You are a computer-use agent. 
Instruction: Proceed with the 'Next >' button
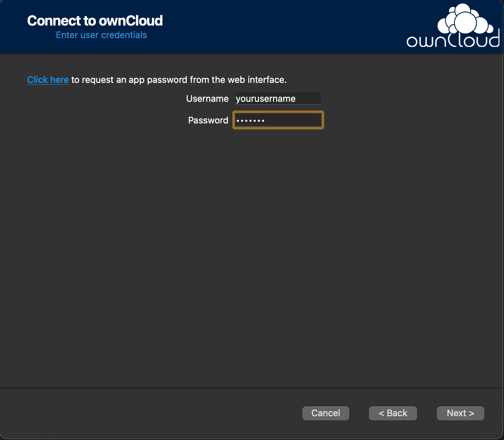[460, 413]
